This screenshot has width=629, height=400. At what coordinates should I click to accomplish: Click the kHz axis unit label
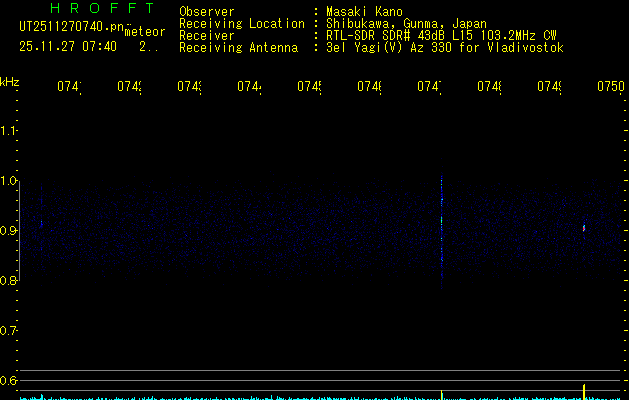click(10, 80)
